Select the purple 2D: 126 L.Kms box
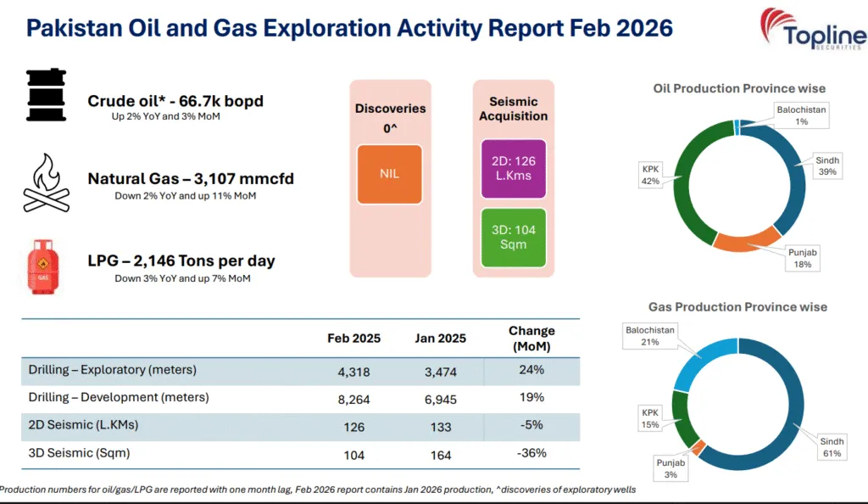This screenshot has height=504, width=868. click(x=514, y=169)
